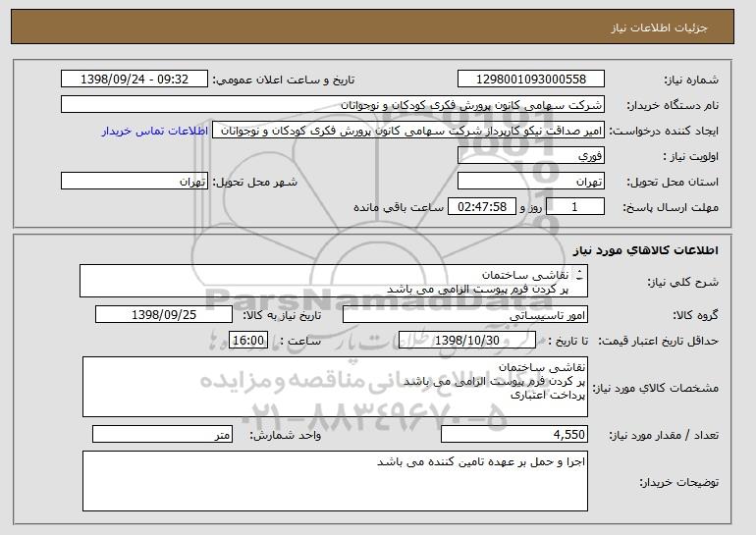Click the delivery province field تهران

(x=531, y=182)
